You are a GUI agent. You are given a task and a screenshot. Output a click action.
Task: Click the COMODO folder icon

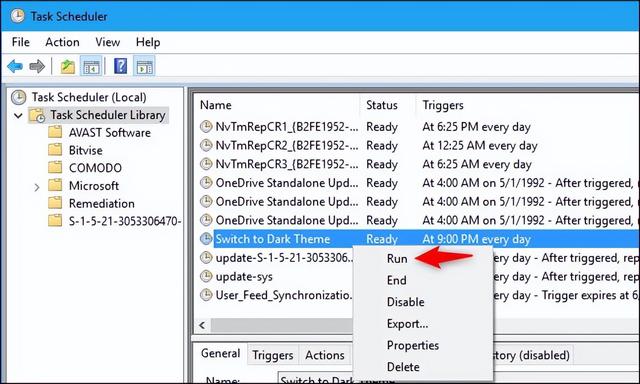55,167
